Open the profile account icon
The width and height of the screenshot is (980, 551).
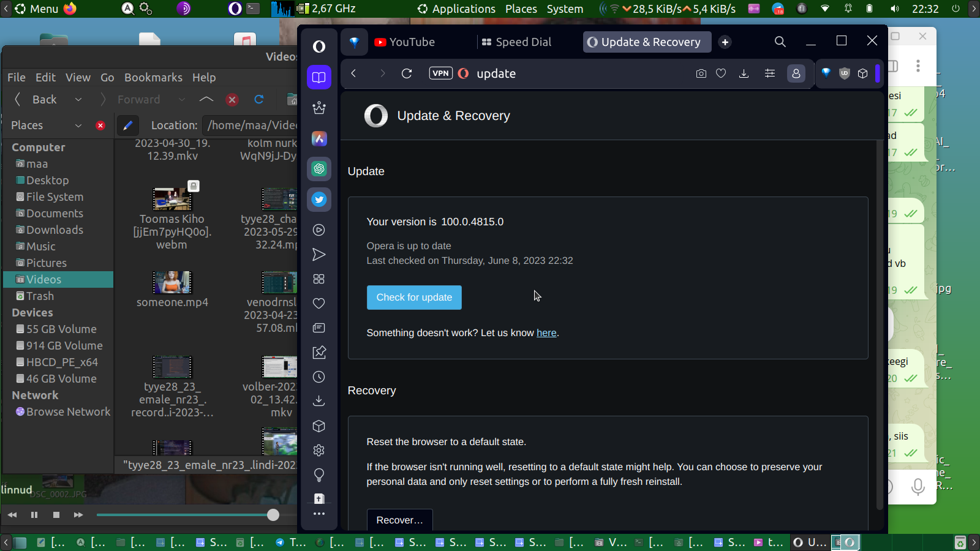(x=796, y=73)
